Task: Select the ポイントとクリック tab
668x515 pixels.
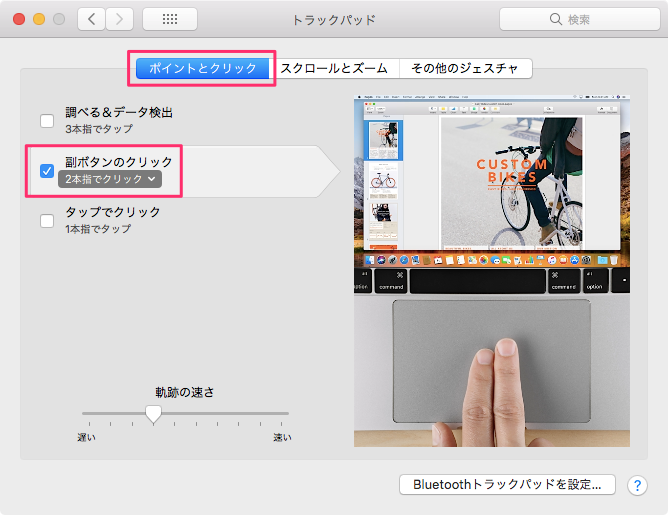Action: point(203,68)
